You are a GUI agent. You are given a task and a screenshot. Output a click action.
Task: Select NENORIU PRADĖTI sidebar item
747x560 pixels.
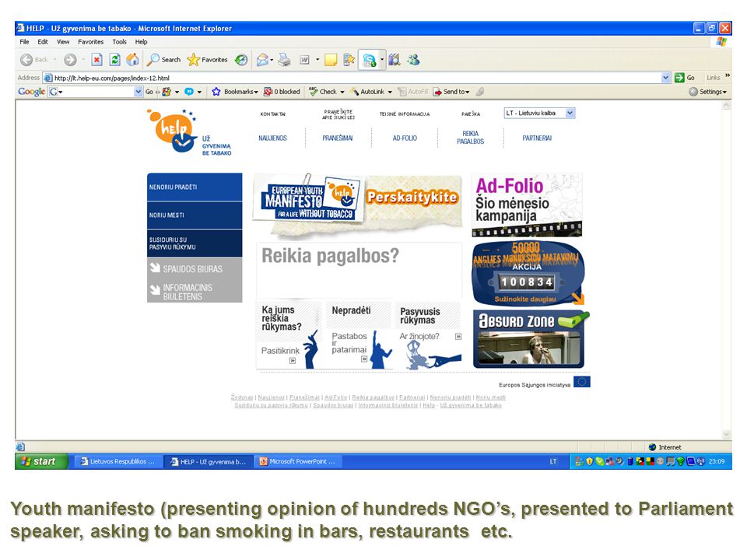[195, 187]
